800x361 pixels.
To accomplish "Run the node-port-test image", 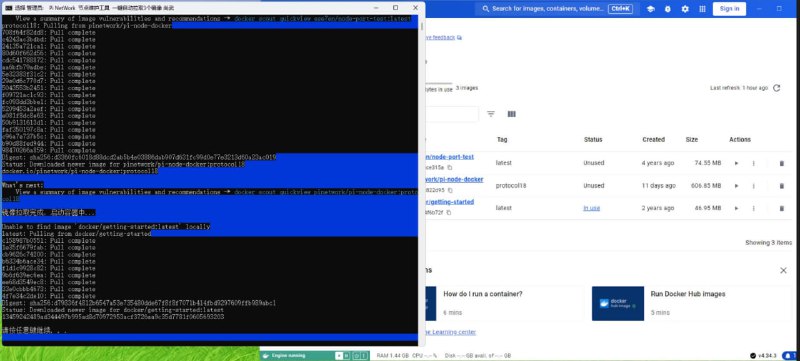I will point(736,163).
